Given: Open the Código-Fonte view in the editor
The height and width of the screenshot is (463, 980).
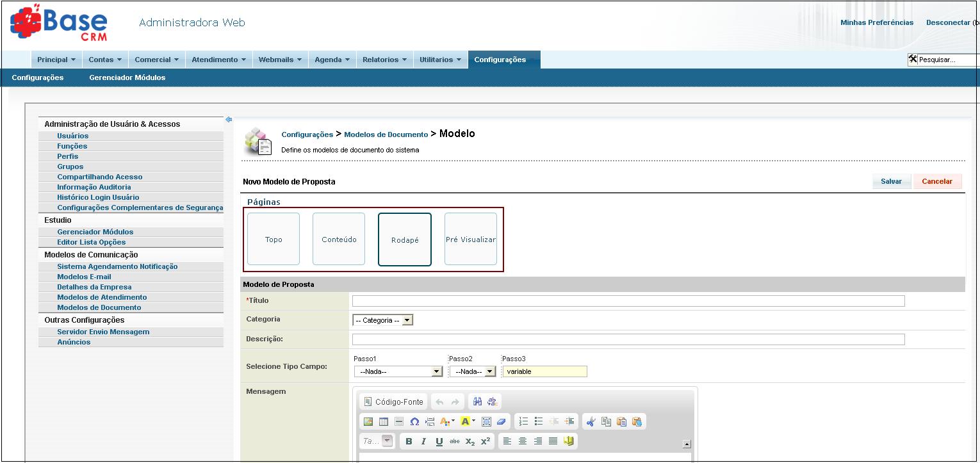Looking at the screenshot, I should click(393, 402).
